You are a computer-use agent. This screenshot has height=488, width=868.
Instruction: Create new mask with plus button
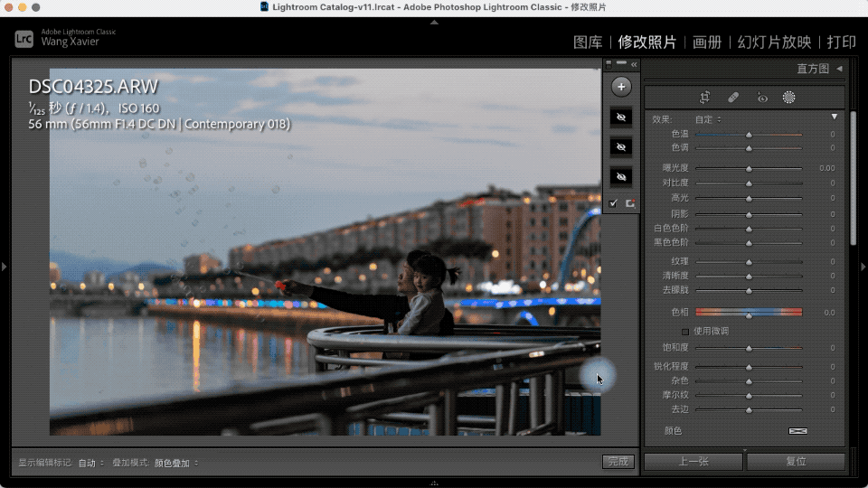(x=621, y=87)
